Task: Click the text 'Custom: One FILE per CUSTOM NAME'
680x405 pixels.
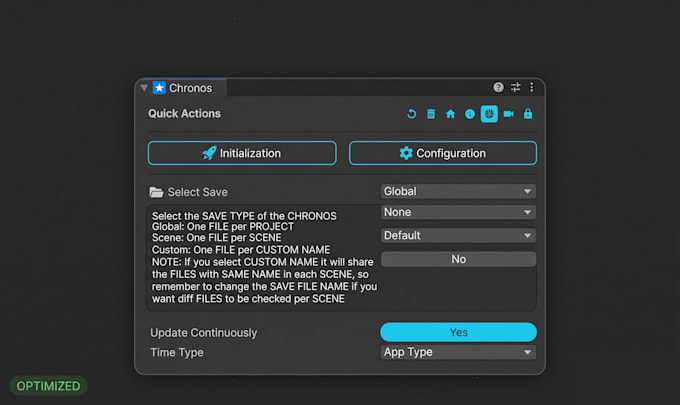Action: (241, 250)
